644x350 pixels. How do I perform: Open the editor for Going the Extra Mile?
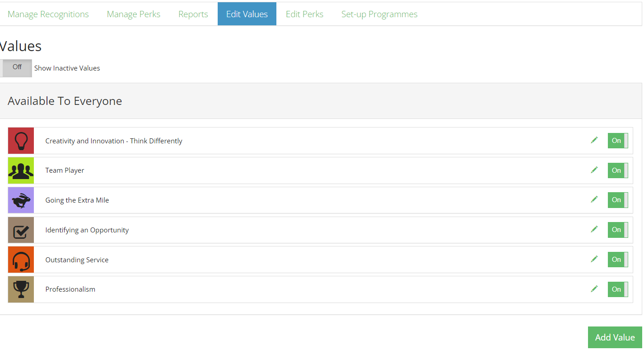coord(594,199)
